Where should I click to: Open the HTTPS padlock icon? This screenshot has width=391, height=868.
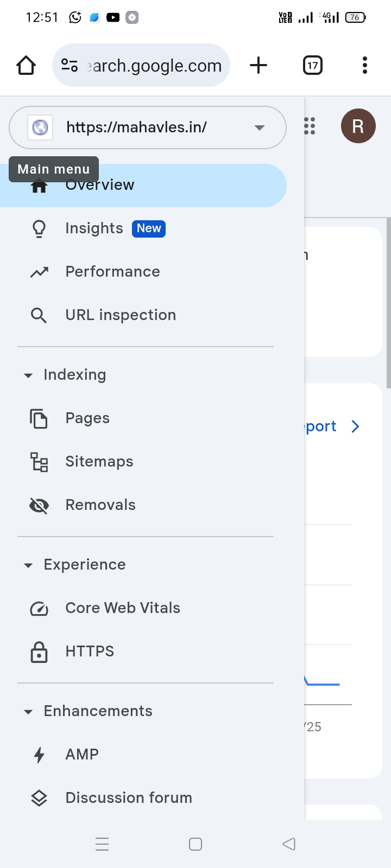point(39,652)
